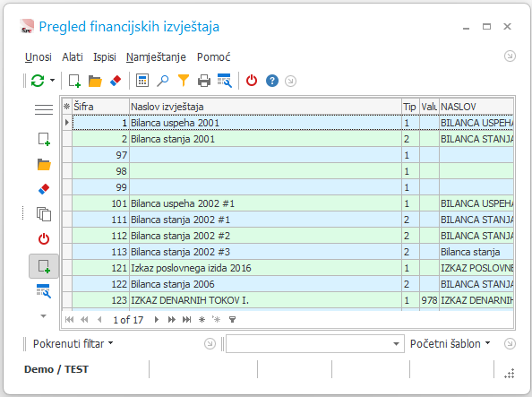This screenshot has height=397, width=532.
Task: Select the row with Šifra 99
Action: [x=287, y=187]
